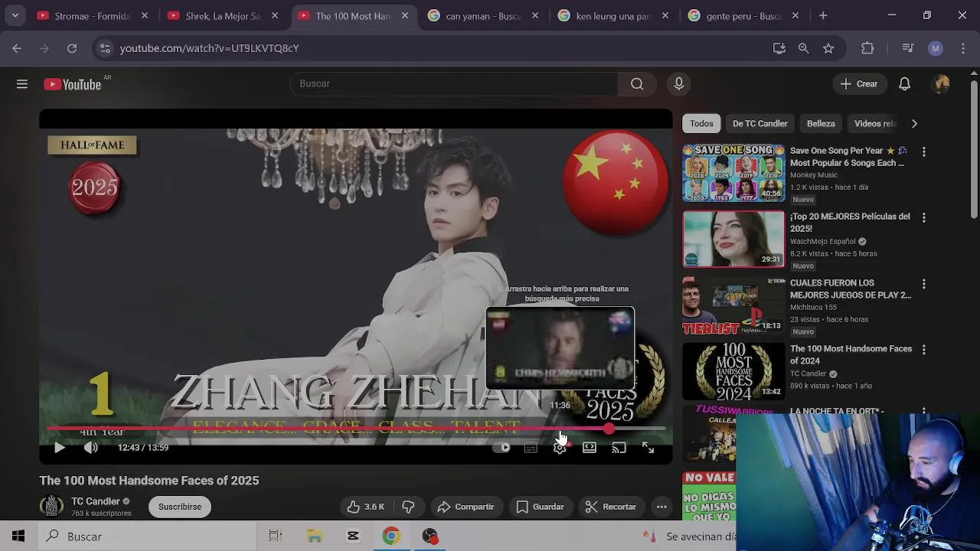View site information icon in address bar
The width and height of the screenshot is (980, 551).
(105, 48)
